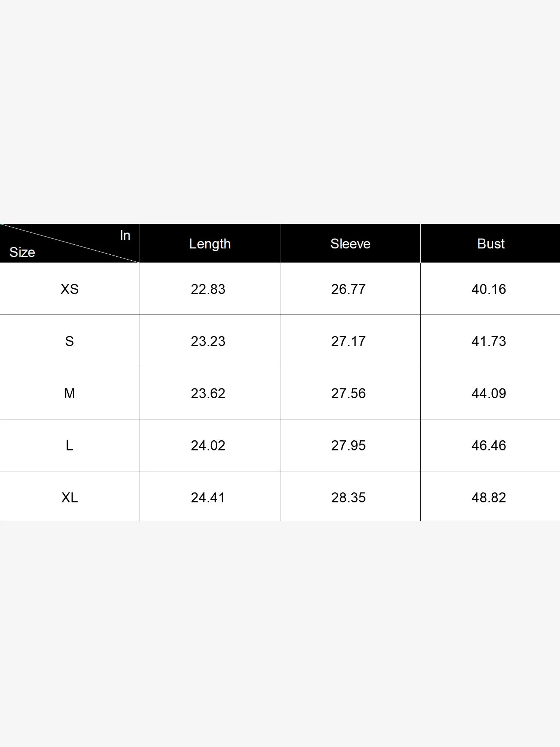Select the L size row label
This screenshot has height=747, width=560.
69,446
